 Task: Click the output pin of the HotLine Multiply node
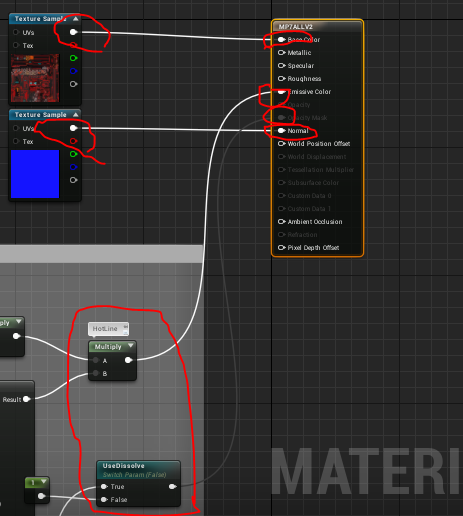point(128,360)
